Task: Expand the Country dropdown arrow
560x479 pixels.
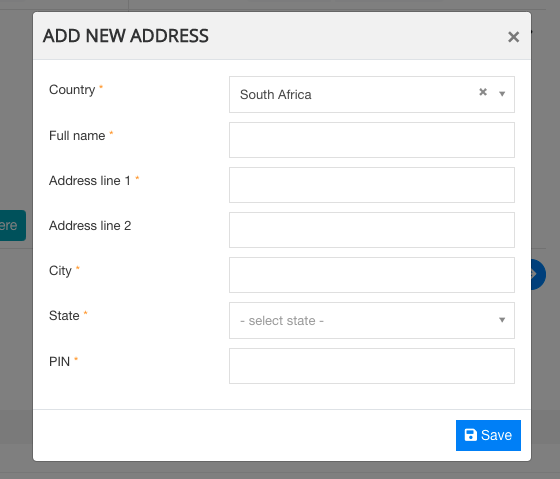Action: click(x=502, y=94)
